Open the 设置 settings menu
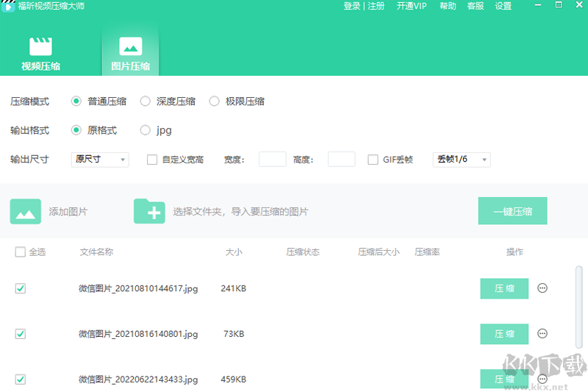Screen dimensions: 588x392 point(503,6)
